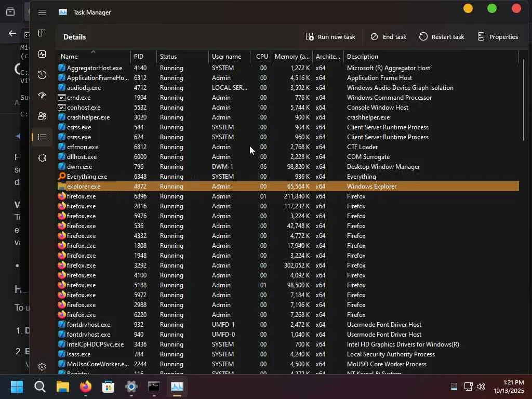Open the Startup apps icon in sidebar
The height and width of the screenshot is (399, 532).
42,96
